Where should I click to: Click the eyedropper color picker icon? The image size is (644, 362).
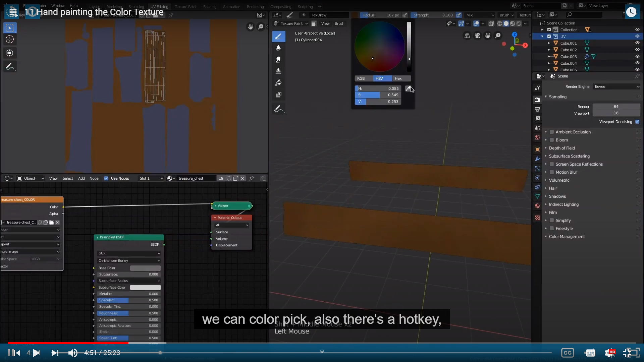(x=408, y=88)
